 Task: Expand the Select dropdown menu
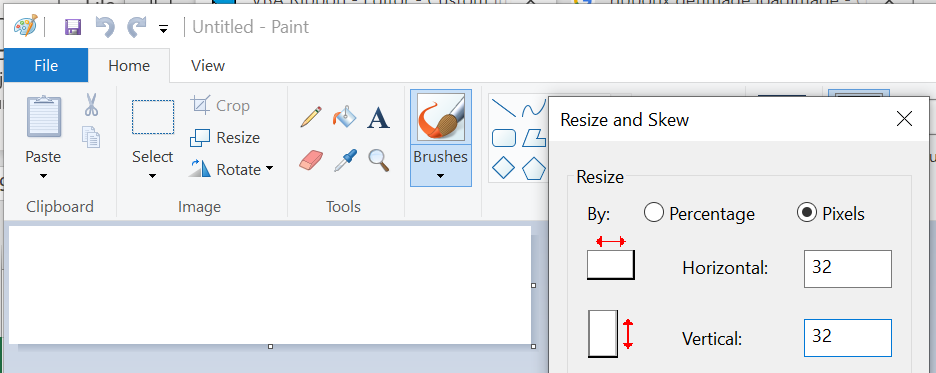[152, 176]
